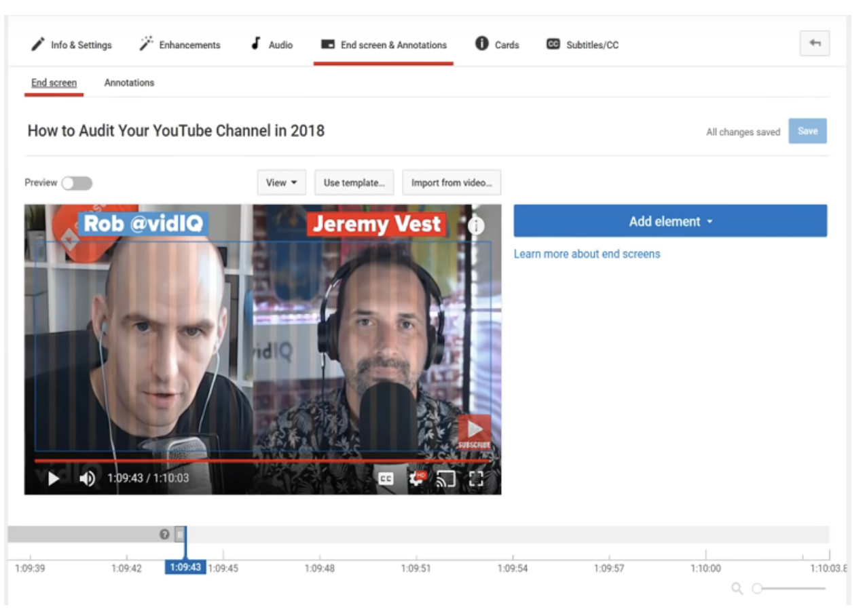This screenshot has height=616, width=865.
Task: Open the Cards tab
Action: [497, 45]
